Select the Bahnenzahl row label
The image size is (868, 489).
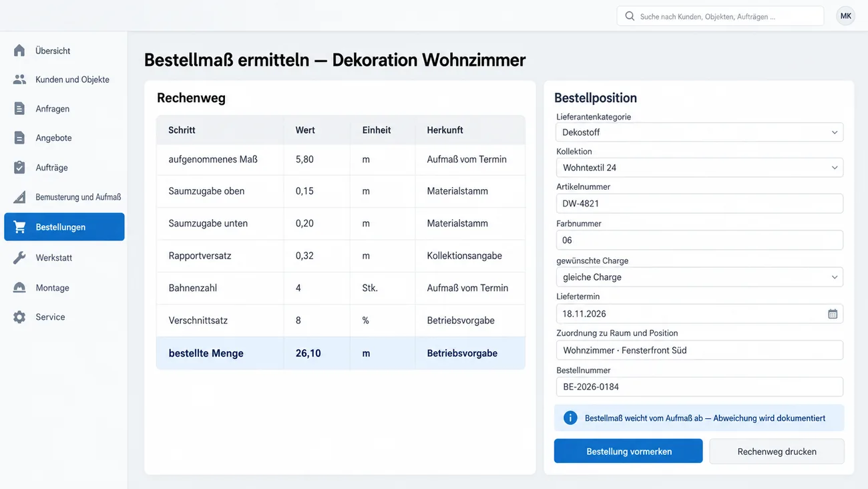[192, 288]
